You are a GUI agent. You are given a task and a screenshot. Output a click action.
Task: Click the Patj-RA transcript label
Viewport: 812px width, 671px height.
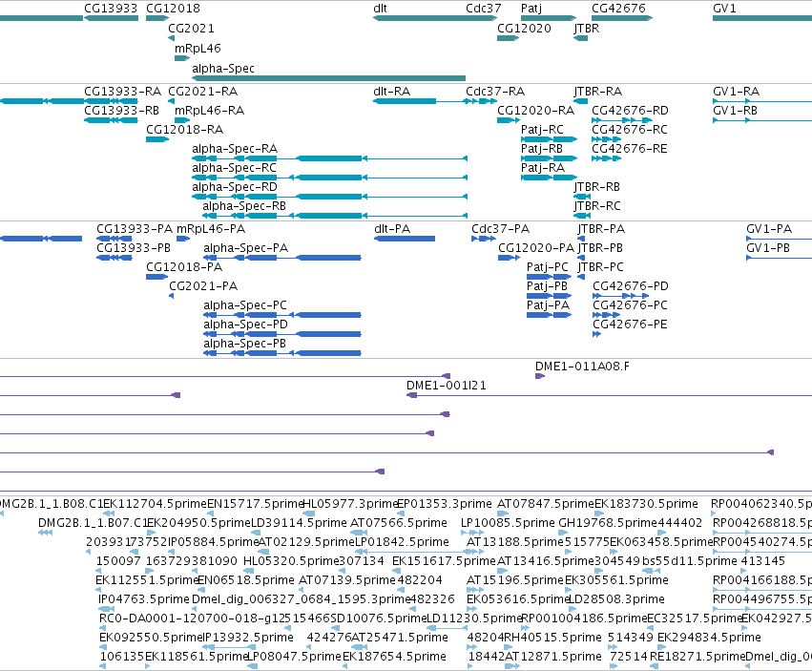[x=543, y=168]
